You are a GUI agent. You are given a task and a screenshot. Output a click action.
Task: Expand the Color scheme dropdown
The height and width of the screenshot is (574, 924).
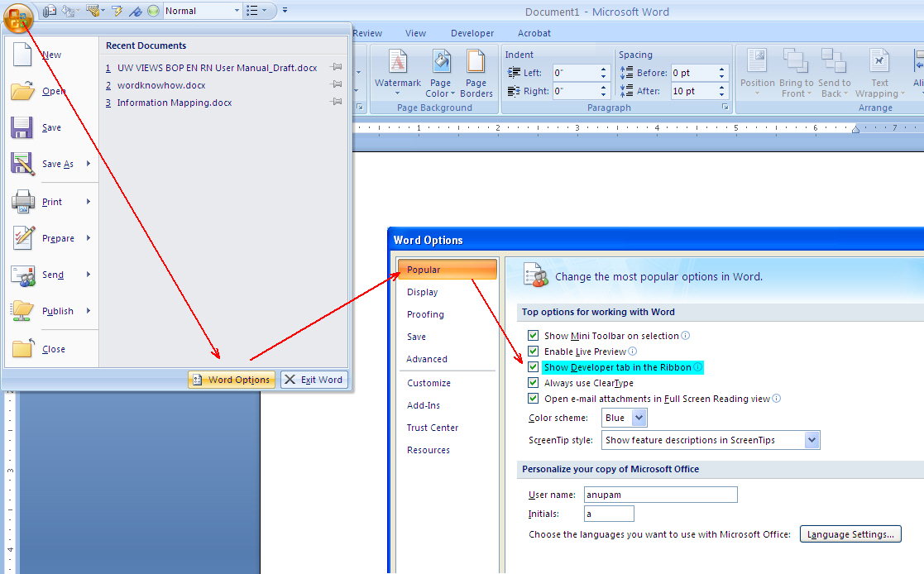[x=639, y=418]
